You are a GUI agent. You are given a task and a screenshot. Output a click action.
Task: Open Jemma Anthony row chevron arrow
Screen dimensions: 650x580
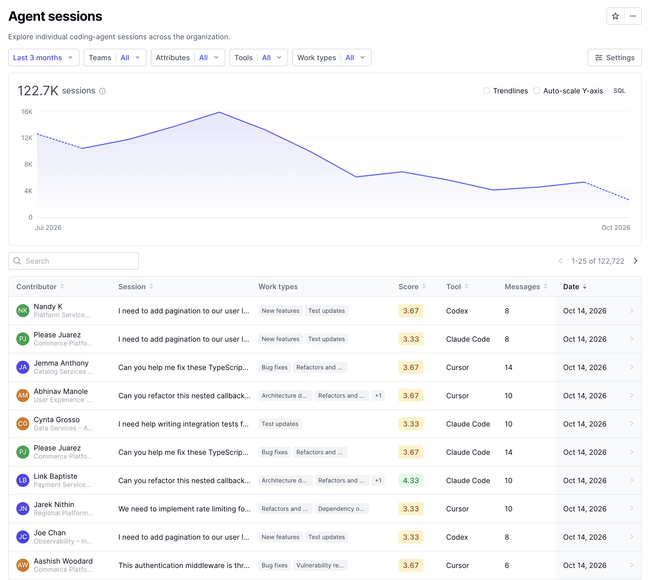pos(632,367)
